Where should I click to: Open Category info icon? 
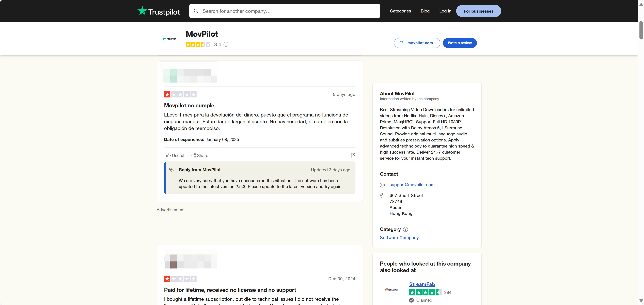click(x=405, y=229)
